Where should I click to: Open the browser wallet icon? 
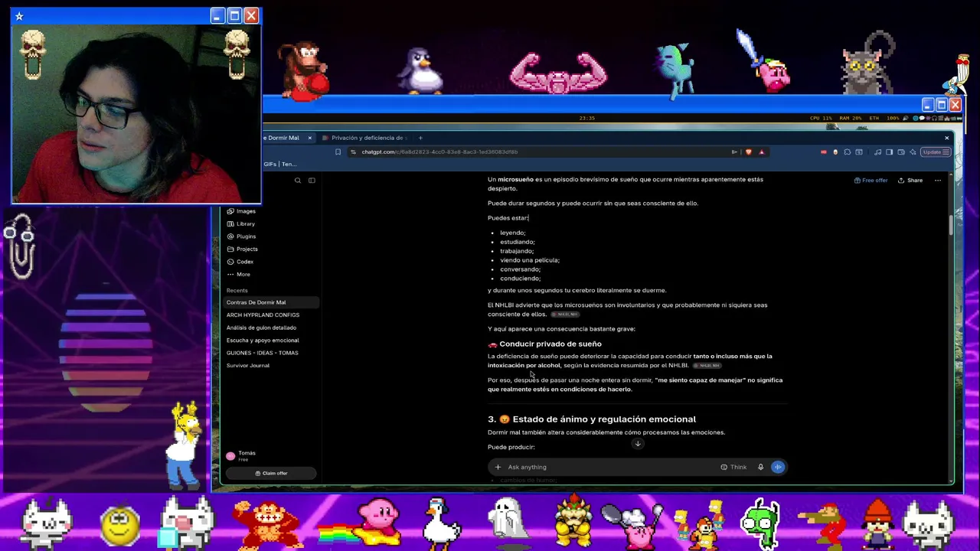(901, 152)
